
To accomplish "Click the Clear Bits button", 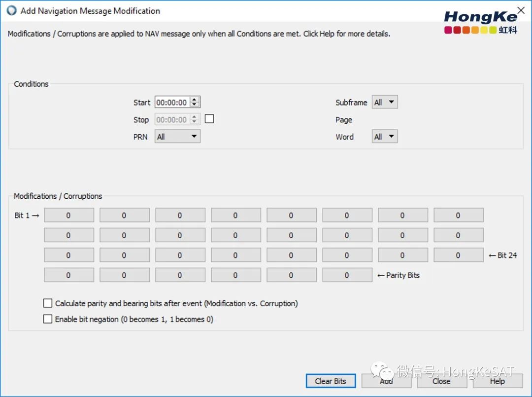I will pyautogui.click(x=331, y=381).
